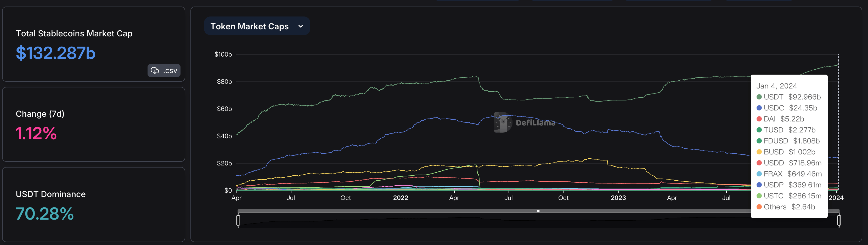The image size is (868, 245).
Task: Click the chevron arrow next to Token Market Caps
Action: [301, 26]
